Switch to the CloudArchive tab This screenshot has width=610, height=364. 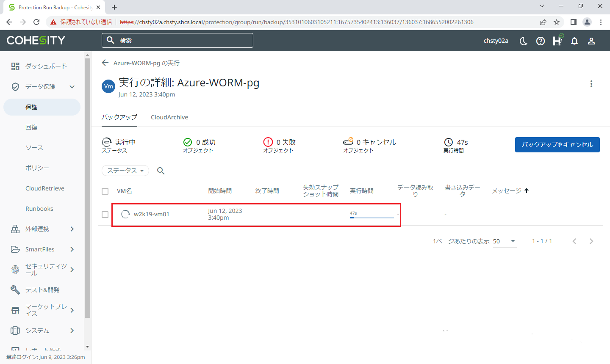point(169,117)
